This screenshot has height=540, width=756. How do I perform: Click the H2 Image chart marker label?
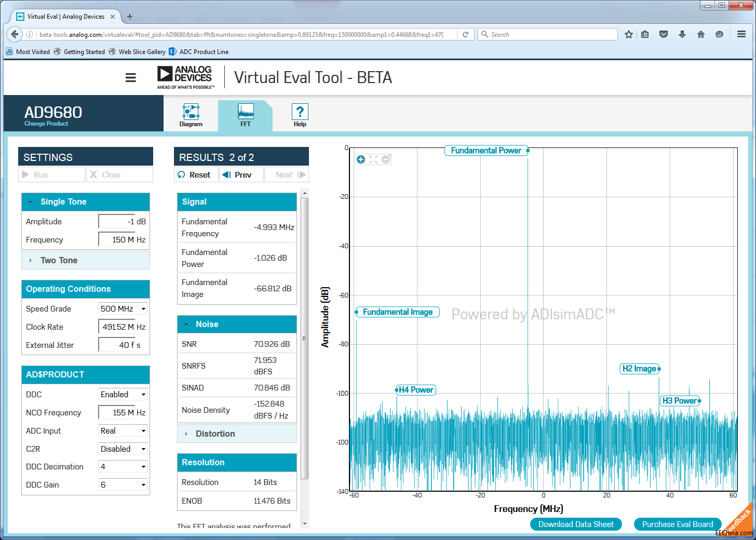click(x=639, y=369)
